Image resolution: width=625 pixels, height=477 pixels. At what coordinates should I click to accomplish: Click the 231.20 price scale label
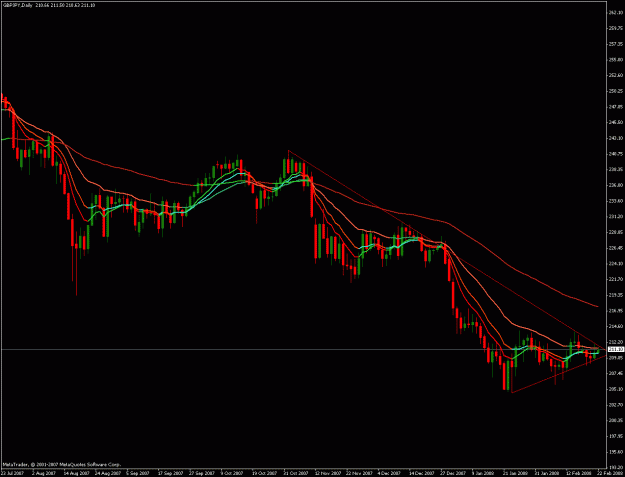[x=616, y=216]
